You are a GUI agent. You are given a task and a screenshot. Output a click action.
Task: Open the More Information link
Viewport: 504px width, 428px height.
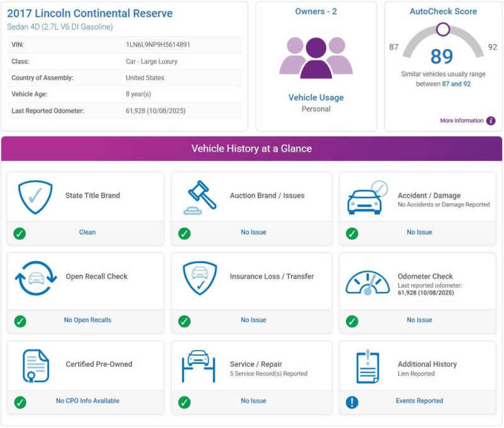[461, 121]
